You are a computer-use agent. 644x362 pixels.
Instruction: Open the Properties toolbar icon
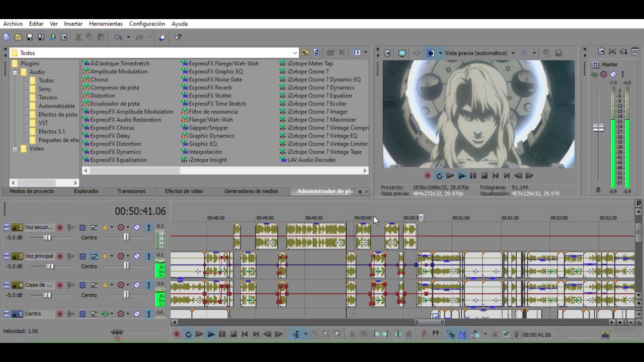coord(64,37)
